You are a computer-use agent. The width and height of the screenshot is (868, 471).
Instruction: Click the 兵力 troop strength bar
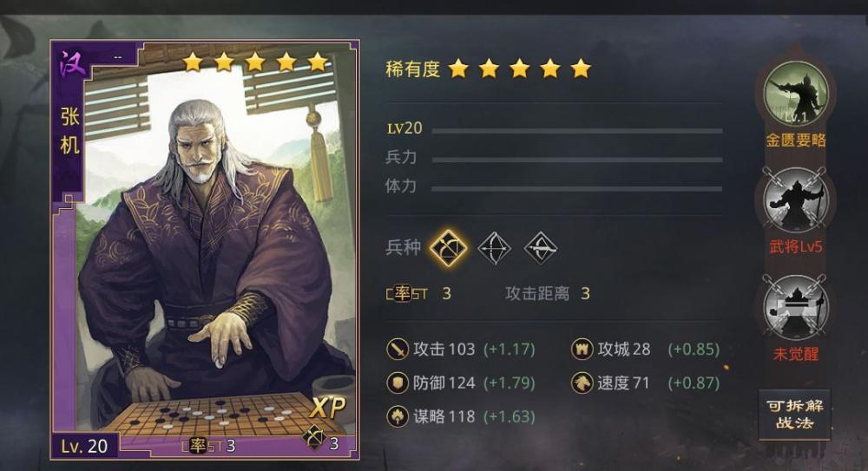(577, 160)
